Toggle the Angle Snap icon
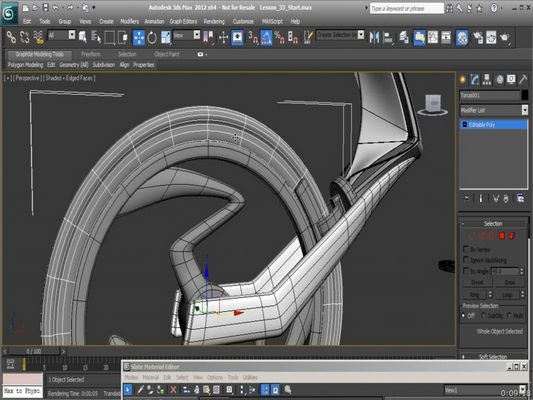This screenshot has height=400, width=533. click(x=266, y=37)
